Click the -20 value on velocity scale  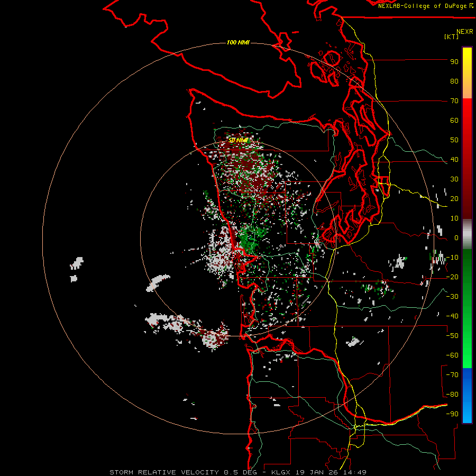(452, 277)
